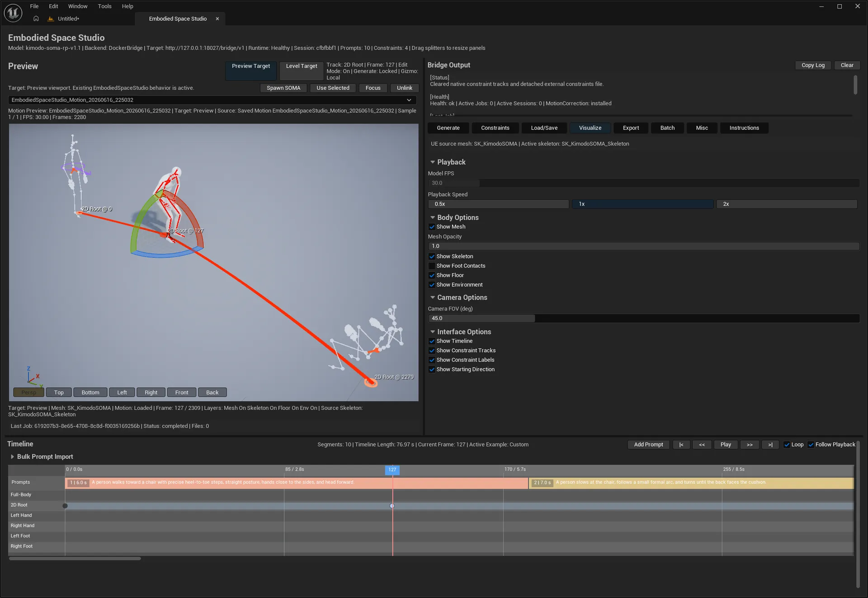
Task: Switch viewport to Bottom view
Action: click(x=90, y=392)
